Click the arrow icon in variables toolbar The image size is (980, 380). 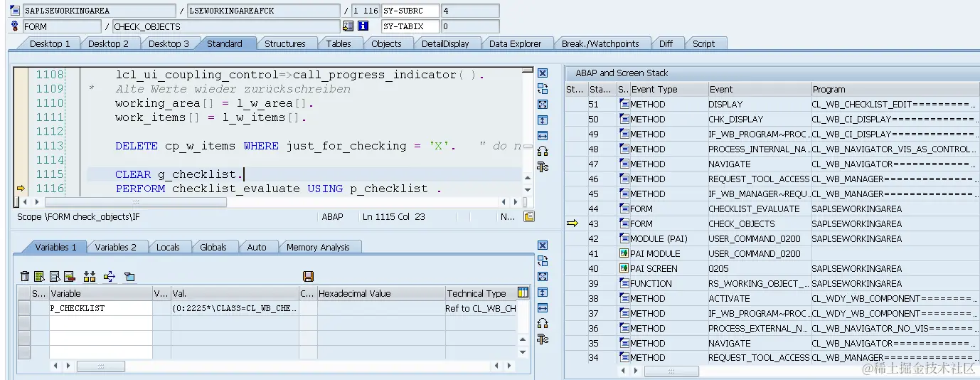(x=110, y=276)
